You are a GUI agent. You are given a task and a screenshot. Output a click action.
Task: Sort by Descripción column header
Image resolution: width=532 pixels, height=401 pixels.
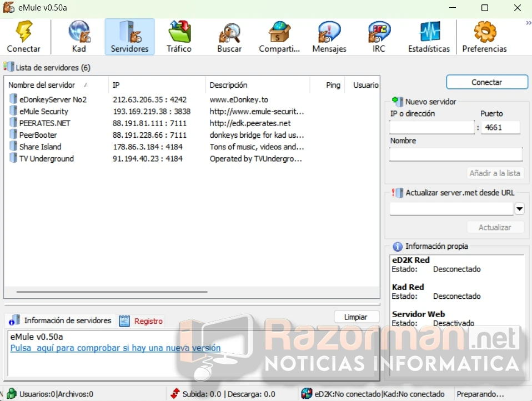[x=258, y=85]
